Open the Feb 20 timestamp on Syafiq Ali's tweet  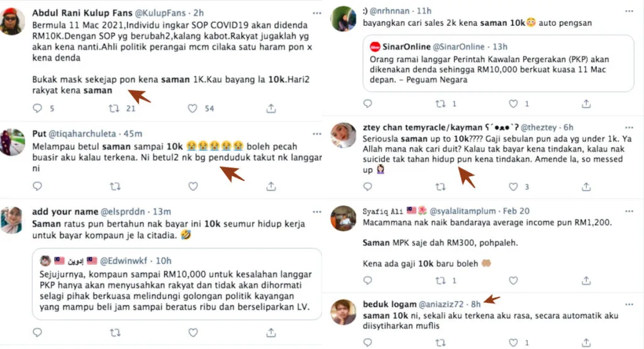[x=516, y=211]
